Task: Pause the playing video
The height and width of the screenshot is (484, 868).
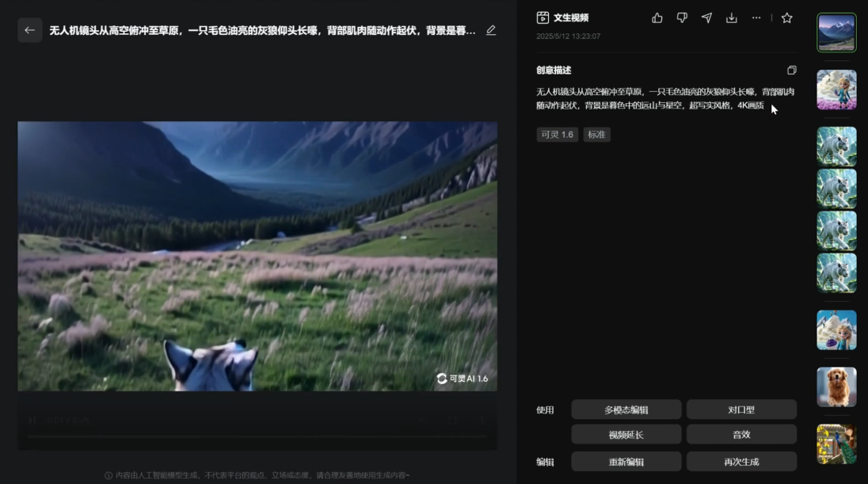Action: [32, 421]
